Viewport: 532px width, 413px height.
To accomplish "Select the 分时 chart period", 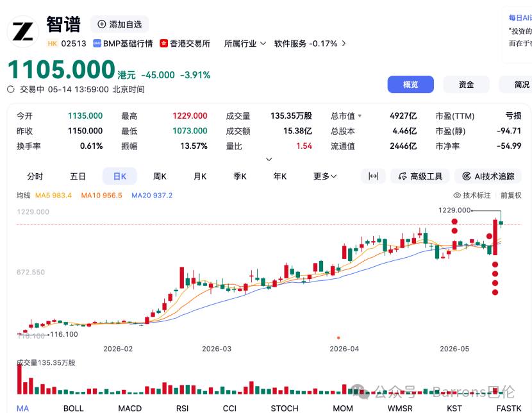I will [35, 176].
